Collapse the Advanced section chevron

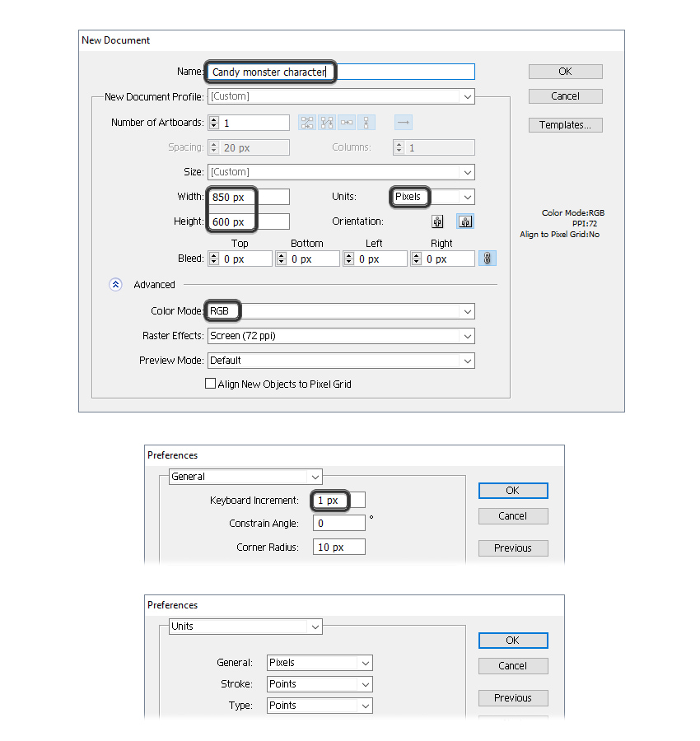[x=115, y=285]
